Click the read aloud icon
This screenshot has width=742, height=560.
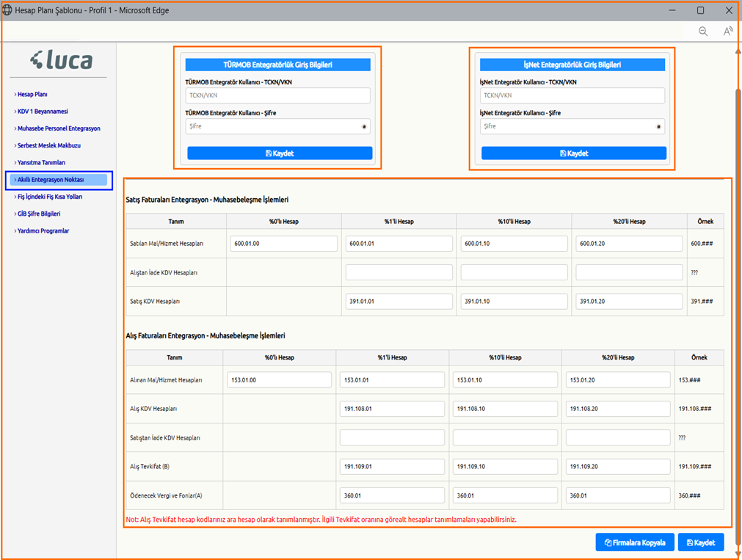pyautogui.click(x=728, y=32)
